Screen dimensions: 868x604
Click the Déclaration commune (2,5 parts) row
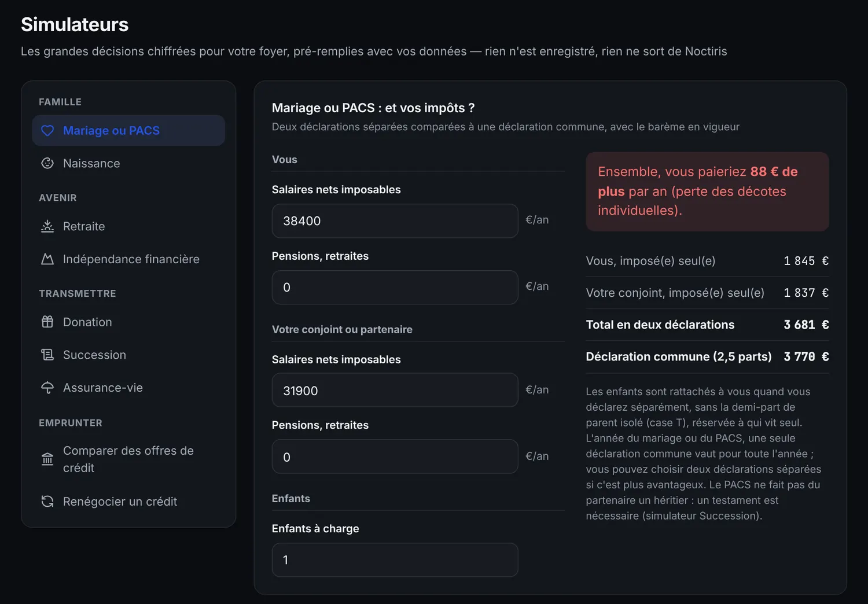tap(707, 356)
